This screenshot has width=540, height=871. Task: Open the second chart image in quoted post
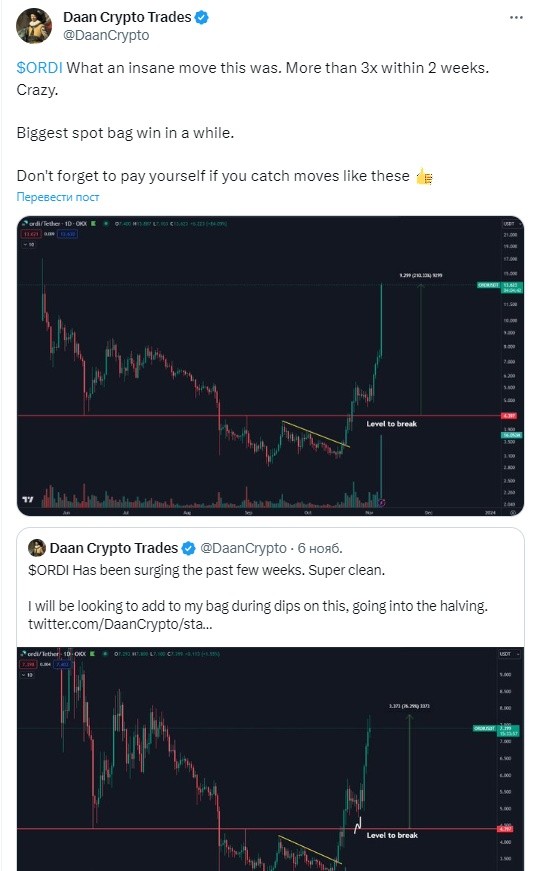pos(271,759)
